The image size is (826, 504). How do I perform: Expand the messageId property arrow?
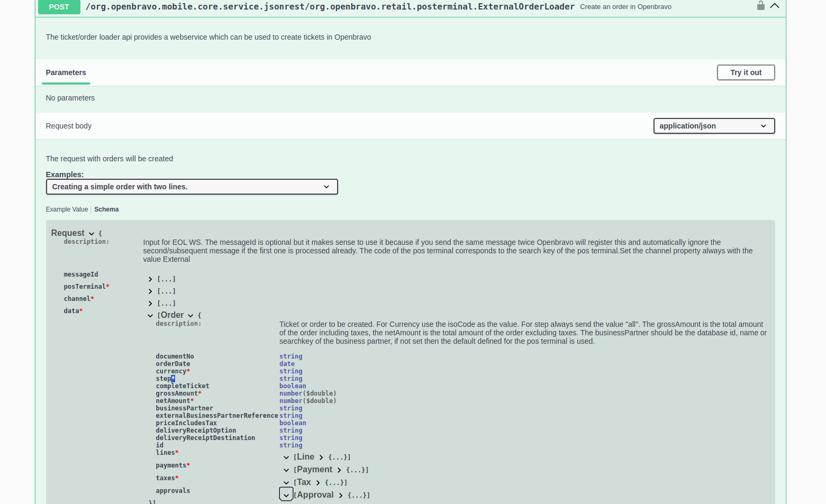coord(150,279)
